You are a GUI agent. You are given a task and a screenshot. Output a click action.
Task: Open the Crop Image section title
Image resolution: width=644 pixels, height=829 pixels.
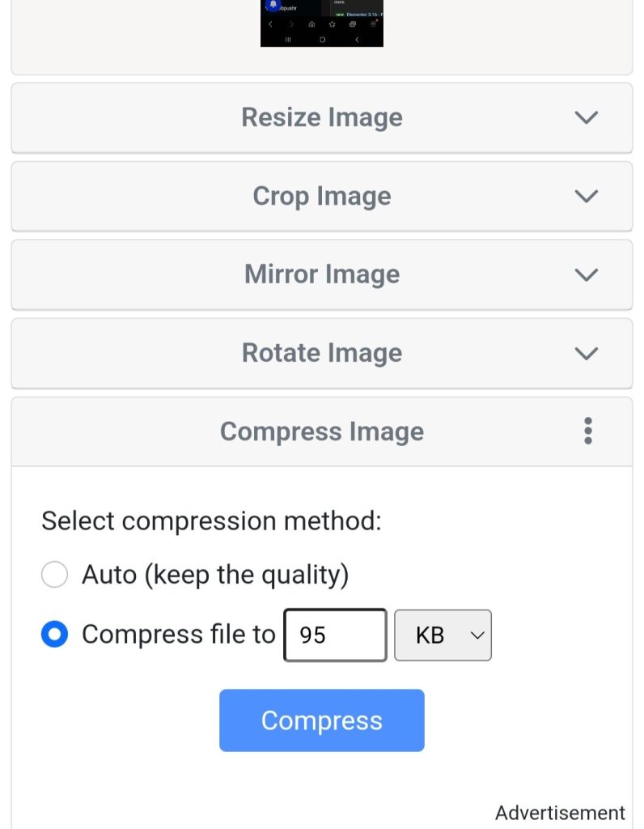pos(321,196)
